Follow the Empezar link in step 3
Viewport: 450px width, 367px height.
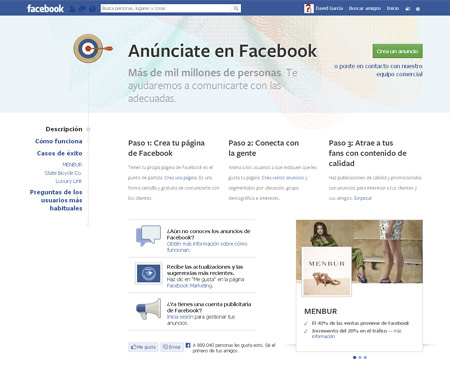point(363,198)
